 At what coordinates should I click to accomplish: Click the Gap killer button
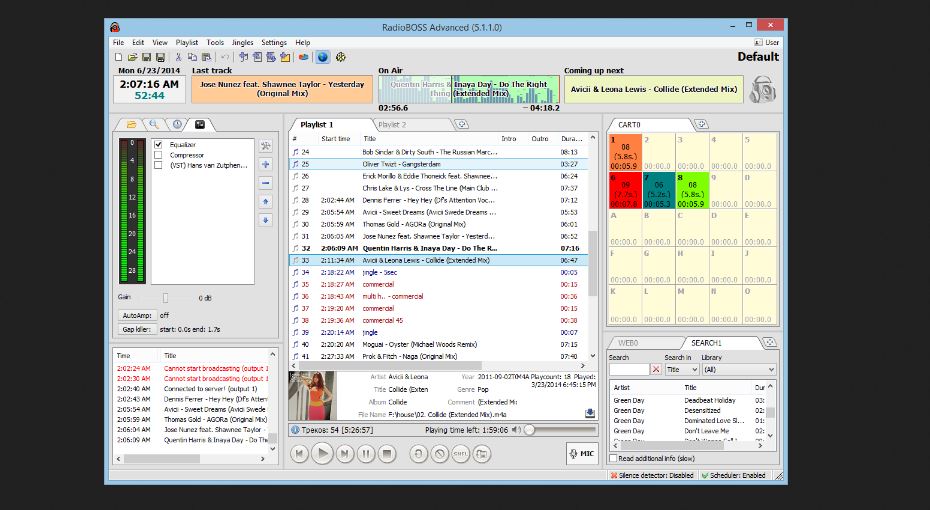(x=137, y=329)
